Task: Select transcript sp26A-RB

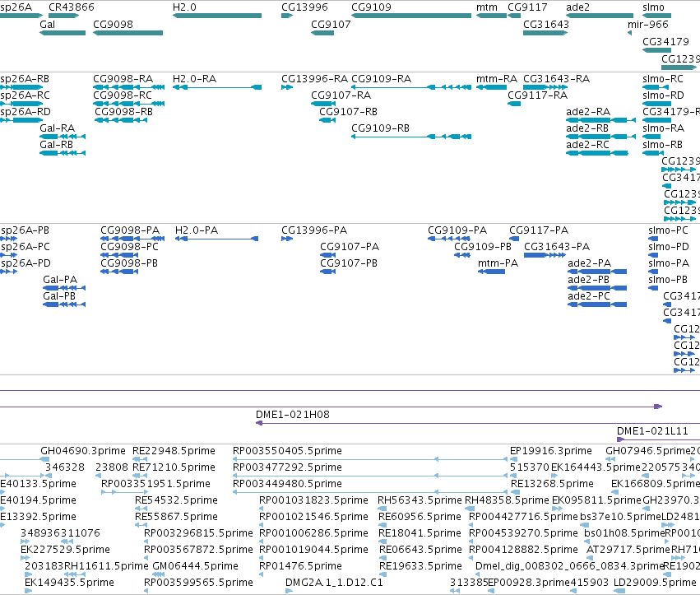Action: [21, 87]
